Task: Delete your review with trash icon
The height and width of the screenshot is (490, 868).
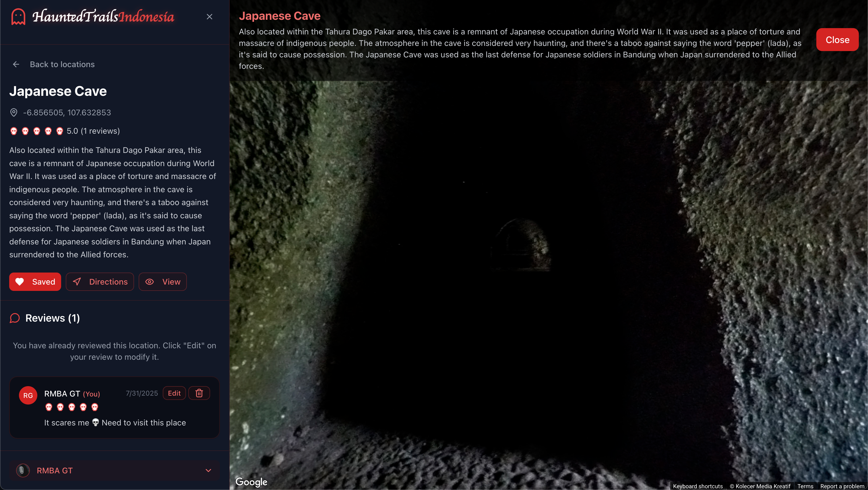Action: [199, 393]
